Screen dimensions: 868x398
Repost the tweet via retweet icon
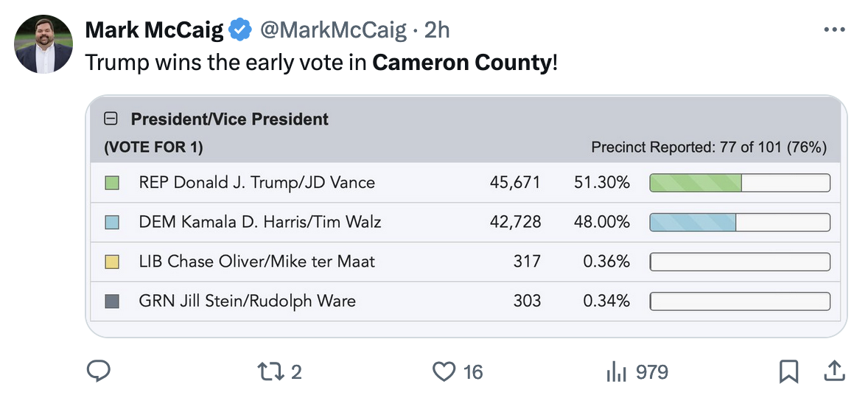point(269,371)
